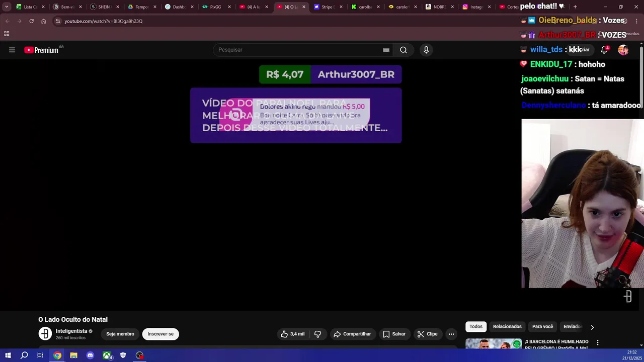Save the video with Salvar

pyautogui.click(x=394, y=334)
